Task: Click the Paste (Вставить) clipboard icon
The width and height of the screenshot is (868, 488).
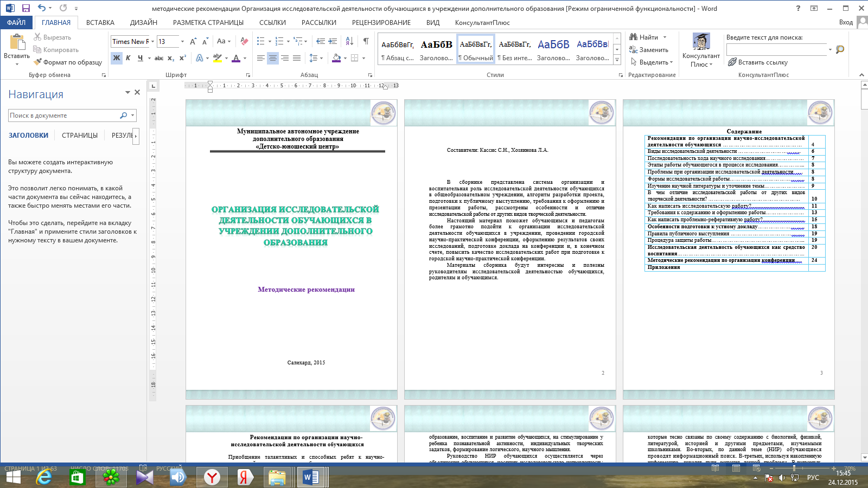Action: [x=17, y=42]
